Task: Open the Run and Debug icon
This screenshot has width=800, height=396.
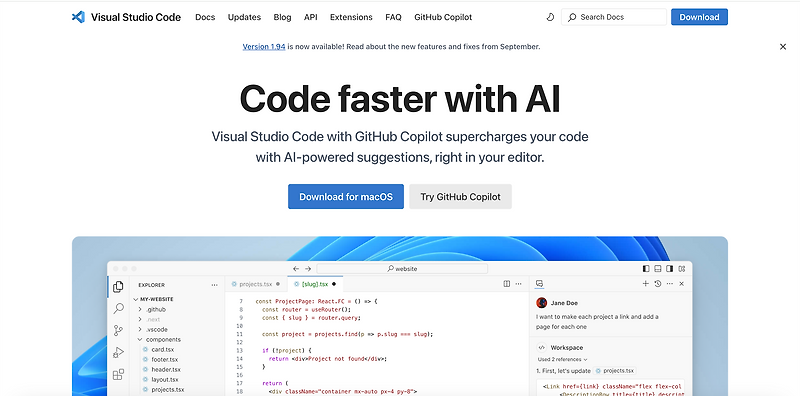Action: tap(118, 352)
